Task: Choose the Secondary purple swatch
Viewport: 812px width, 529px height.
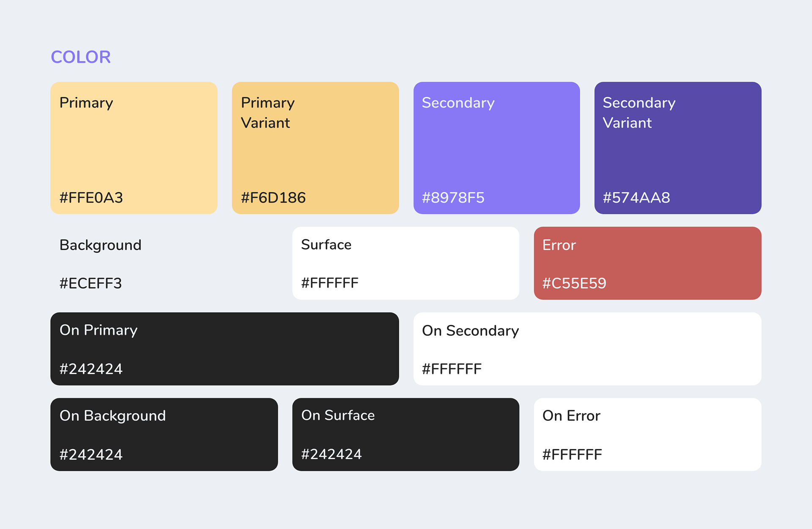Action: click(497, 148)
